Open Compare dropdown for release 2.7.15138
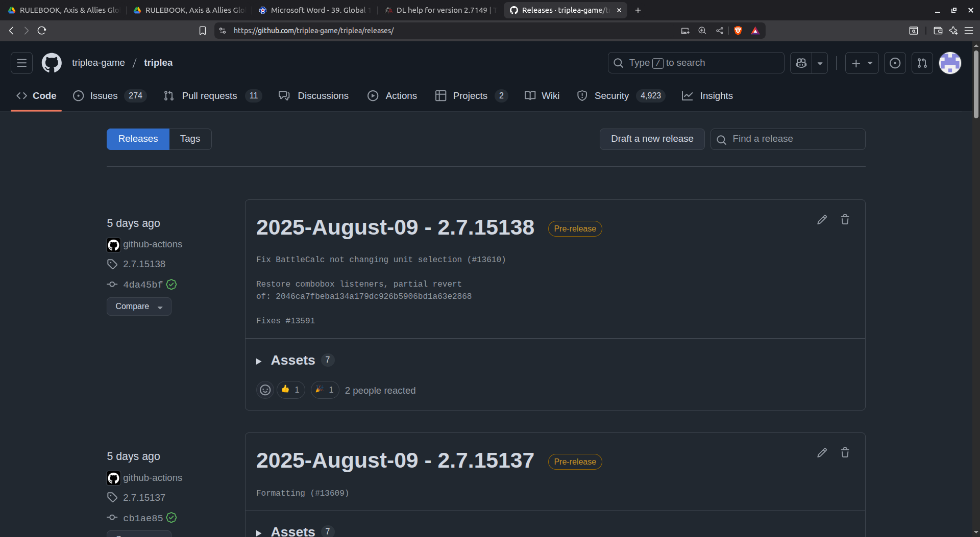The height and width of the screenshot is (537, 980). coord(139,306)
